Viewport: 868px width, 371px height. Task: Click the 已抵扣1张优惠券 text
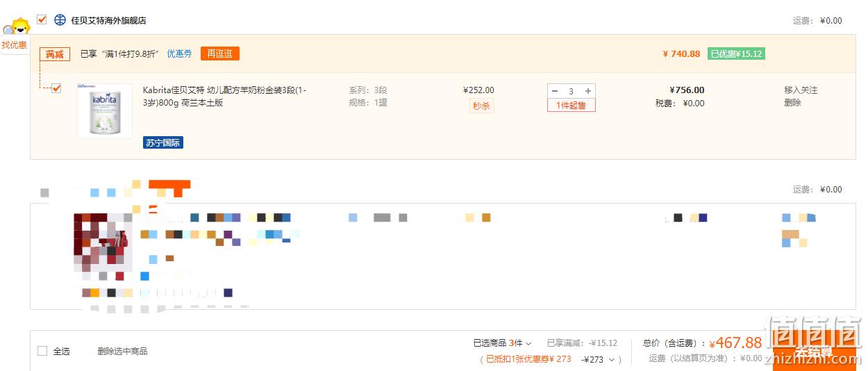click(x=528, y=360)
